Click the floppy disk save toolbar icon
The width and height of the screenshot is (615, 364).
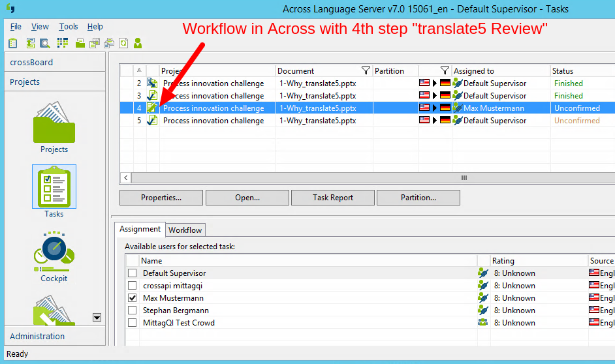(x=95, y=43)
